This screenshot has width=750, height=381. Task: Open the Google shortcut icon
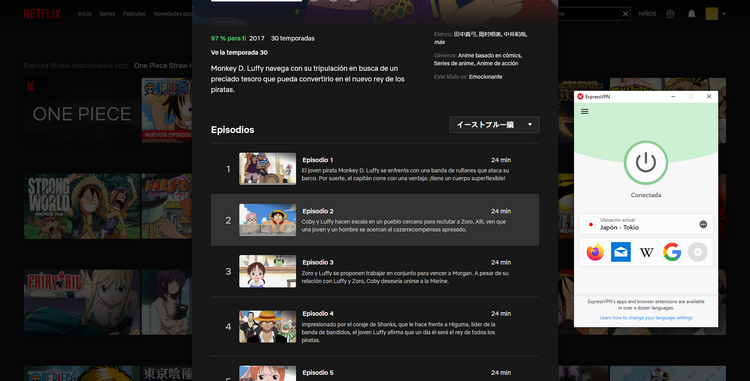pyautogui.click(x=672, y=252)
